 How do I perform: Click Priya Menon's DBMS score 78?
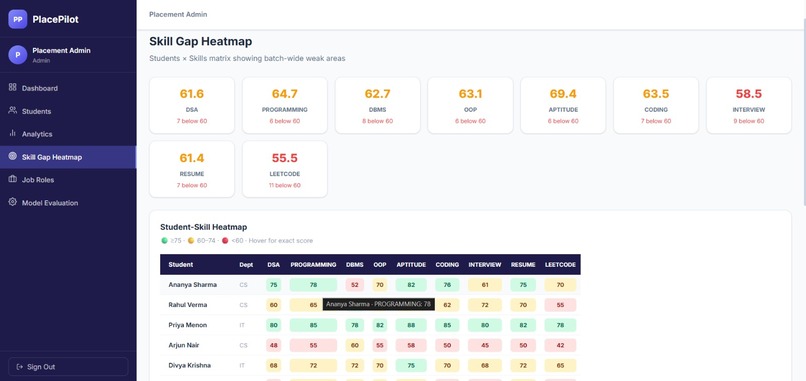tap(355, 325)
